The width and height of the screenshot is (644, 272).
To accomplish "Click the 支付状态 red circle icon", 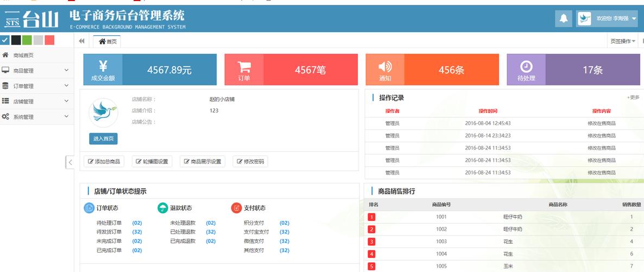I will coord(236,208).
